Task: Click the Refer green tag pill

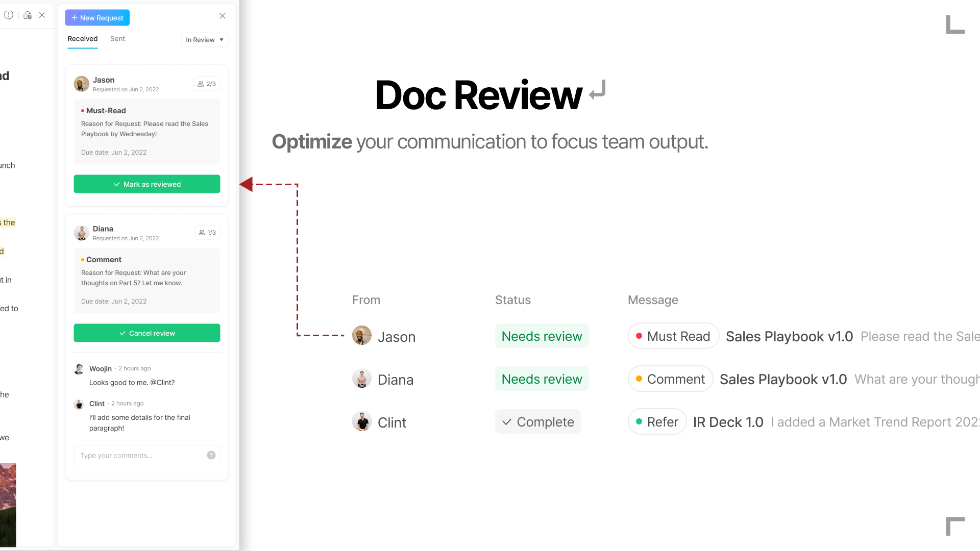Action: click(657, 422)
